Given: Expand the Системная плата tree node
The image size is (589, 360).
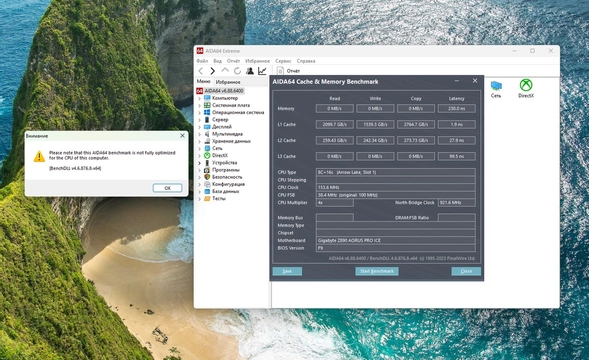Looking at the screenshot, I should pos(199,105).
